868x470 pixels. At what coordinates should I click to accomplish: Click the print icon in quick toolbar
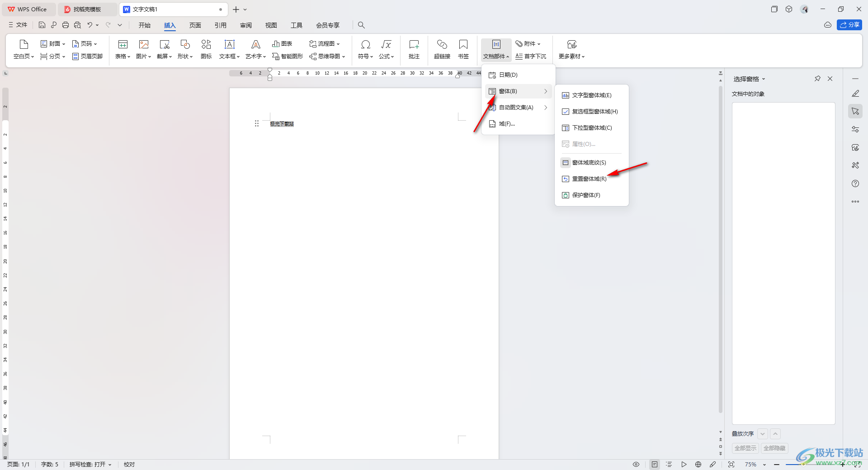click(x=66, y=25)
